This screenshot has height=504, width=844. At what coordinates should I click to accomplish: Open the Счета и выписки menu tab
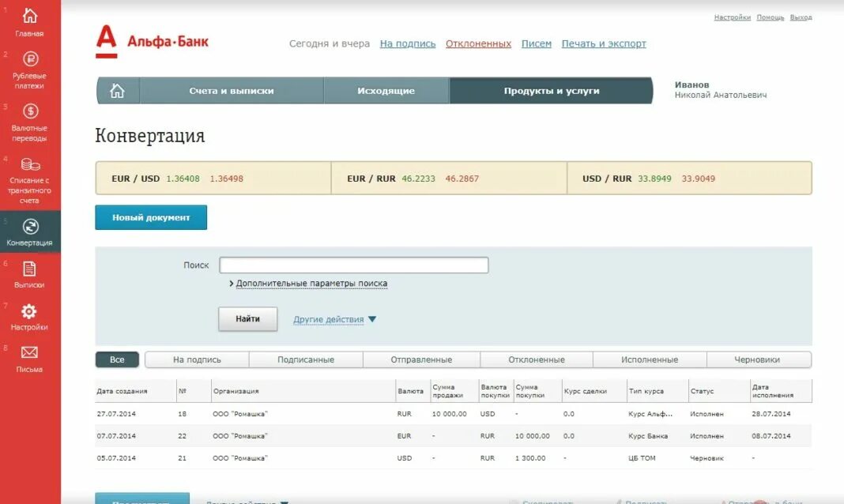[x=232, y=91]
